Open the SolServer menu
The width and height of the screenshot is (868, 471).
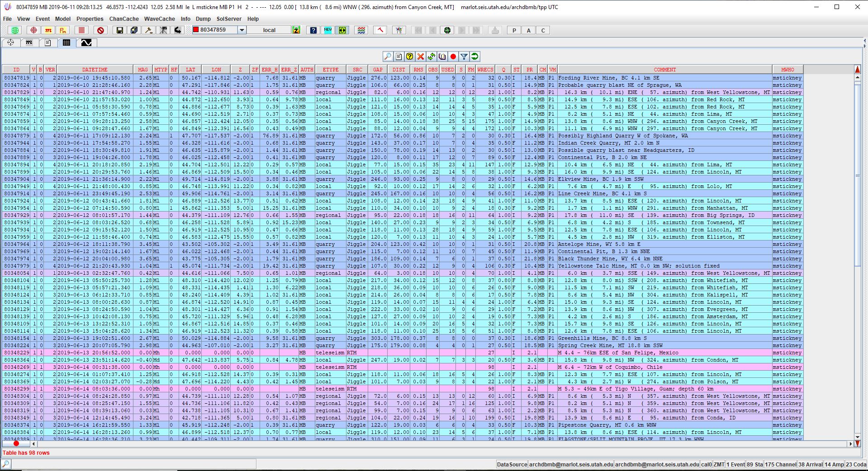(x=229, y=19)
